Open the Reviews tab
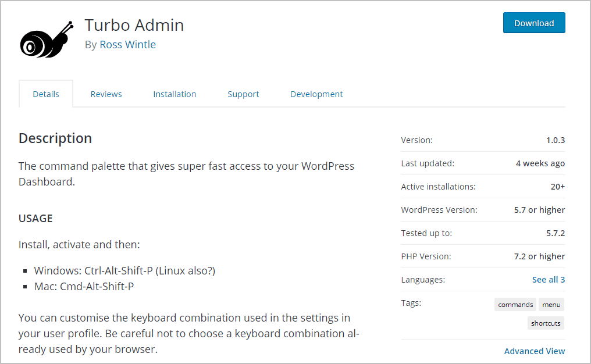This screenshot has height=364, width=591. tap(105, 94)
